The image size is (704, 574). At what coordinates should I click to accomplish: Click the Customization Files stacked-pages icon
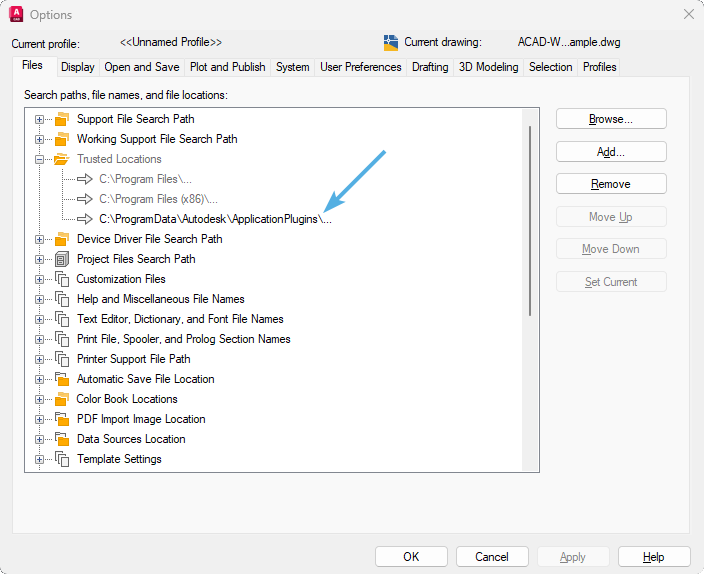point(62,279)
